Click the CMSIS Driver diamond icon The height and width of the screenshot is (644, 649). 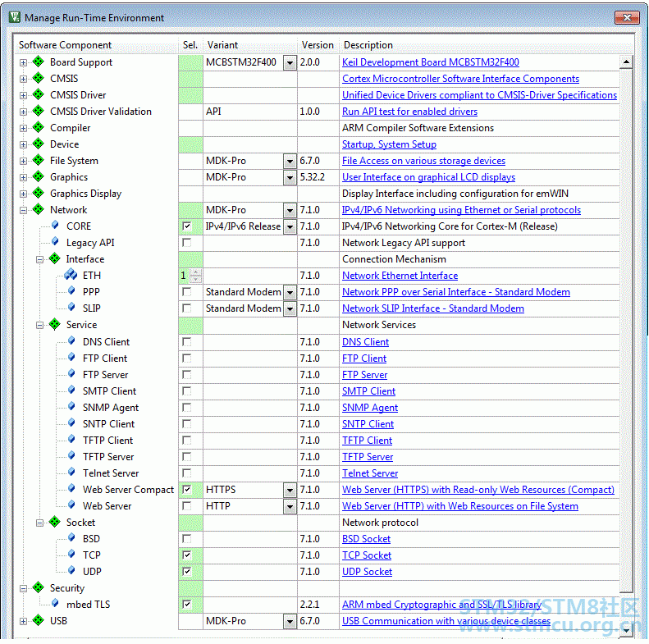39,94
